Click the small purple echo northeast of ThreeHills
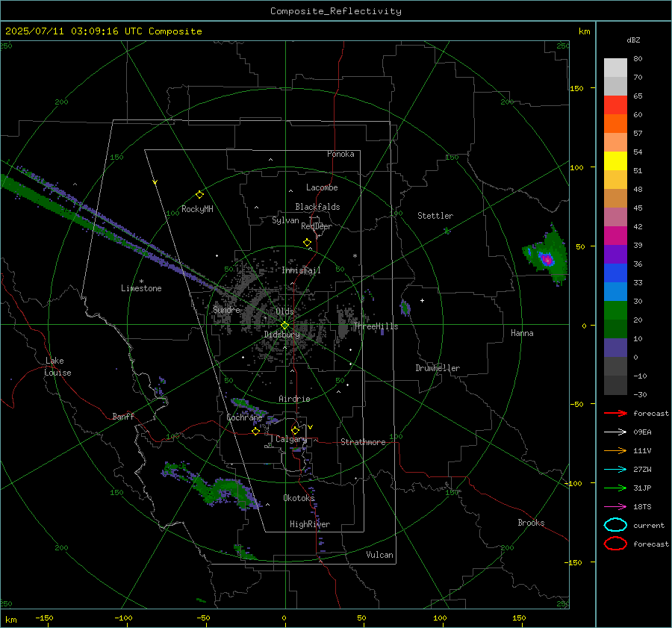Screen dimensions: 672x628 click(405, 308)
